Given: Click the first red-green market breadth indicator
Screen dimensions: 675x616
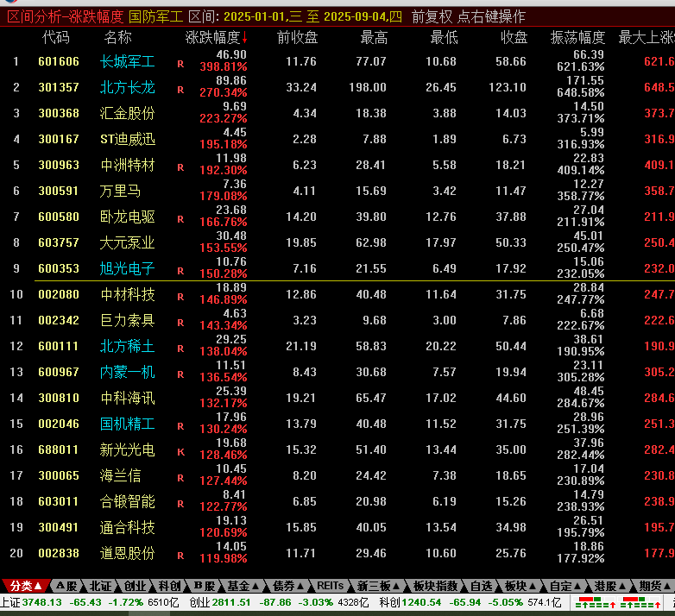Looking at the screenshot, I should (596, 602).
